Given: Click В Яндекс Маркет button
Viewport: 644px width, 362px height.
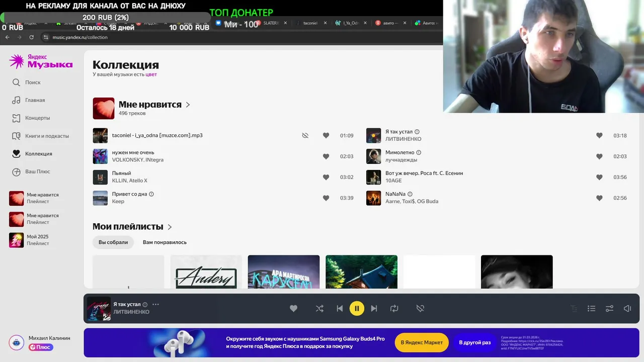Looking at the screenshot, I should pos(422,342).
